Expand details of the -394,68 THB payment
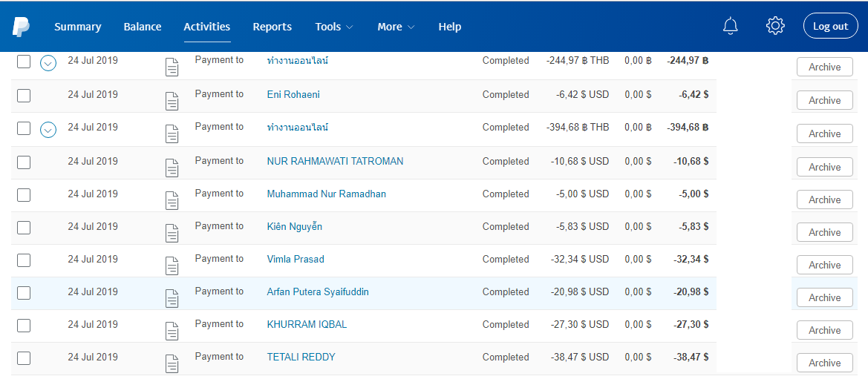The image size is (868, 379). [x=49, y=130]
